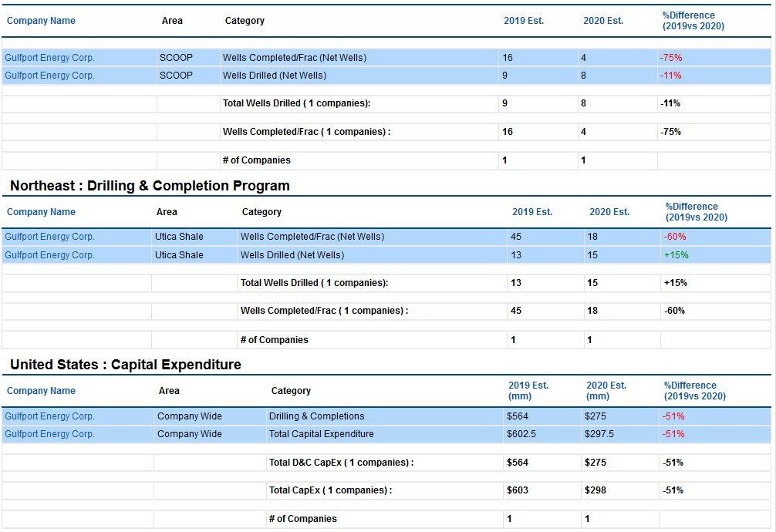Click 2019 Est. header in Northeast table
Image resolution: width=776 pixels, height=532 pixels.
click(532, 212)
